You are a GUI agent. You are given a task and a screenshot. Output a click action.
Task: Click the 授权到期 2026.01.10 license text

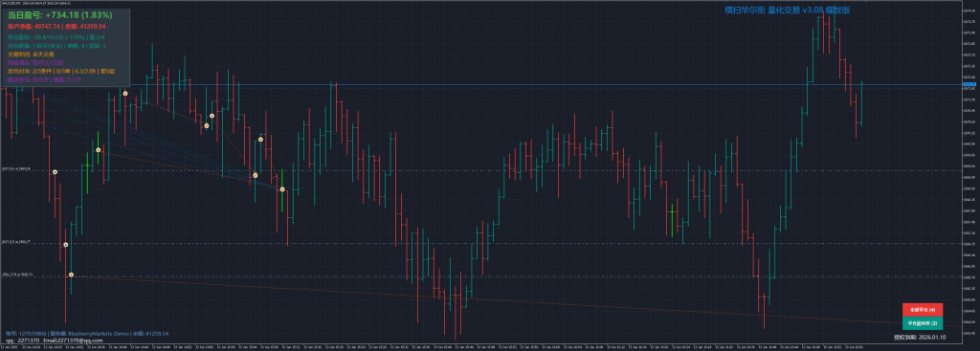tap(920, 337)
